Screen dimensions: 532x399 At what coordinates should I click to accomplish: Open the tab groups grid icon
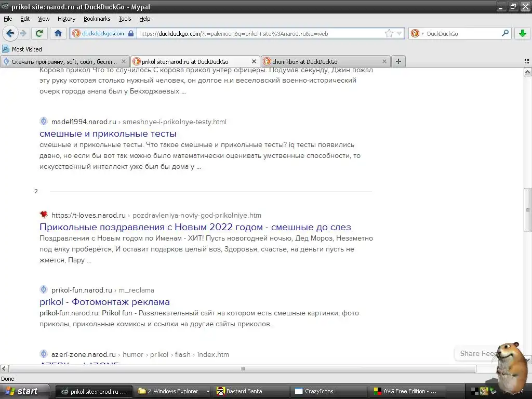point(527,61)
